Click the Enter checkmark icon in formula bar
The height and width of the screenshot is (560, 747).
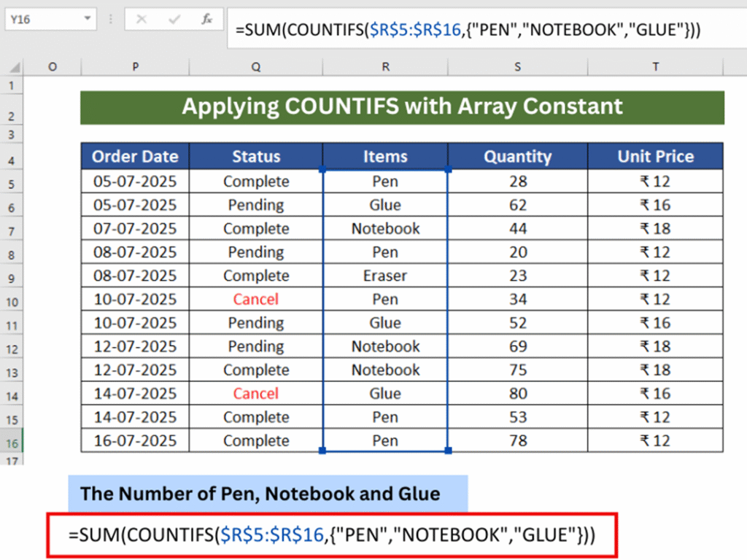coord(174,19)
